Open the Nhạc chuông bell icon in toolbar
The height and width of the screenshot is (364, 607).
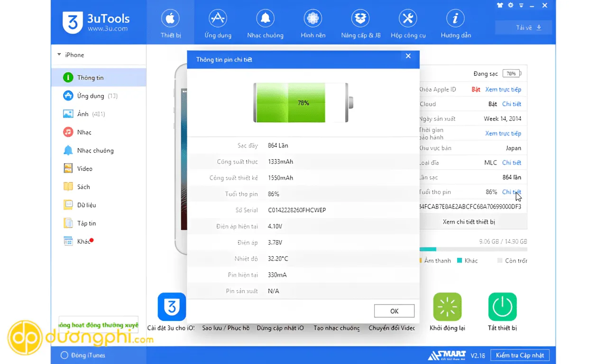[265, 18]
